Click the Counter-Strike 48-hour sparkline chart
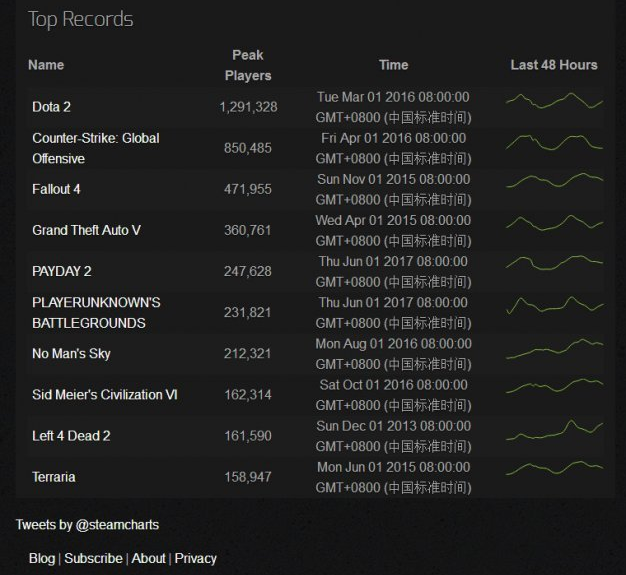 tap(554, 142)
